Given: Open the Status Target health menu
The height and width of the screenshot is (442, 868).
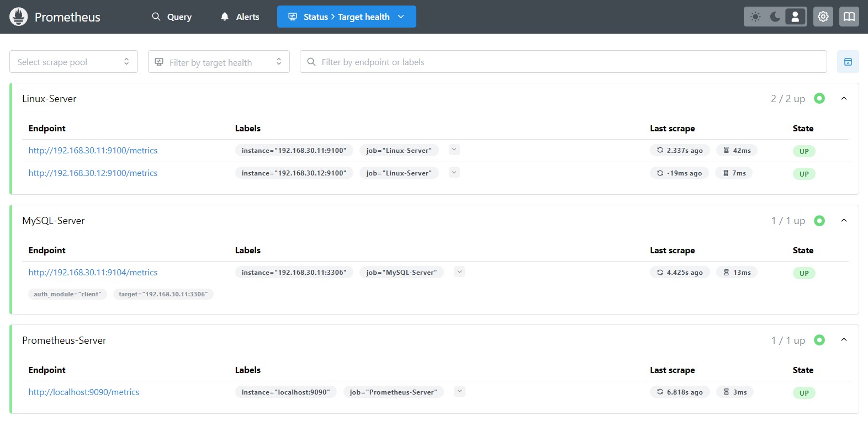Looking at the screenshot, I should click(x=346, y=17).
